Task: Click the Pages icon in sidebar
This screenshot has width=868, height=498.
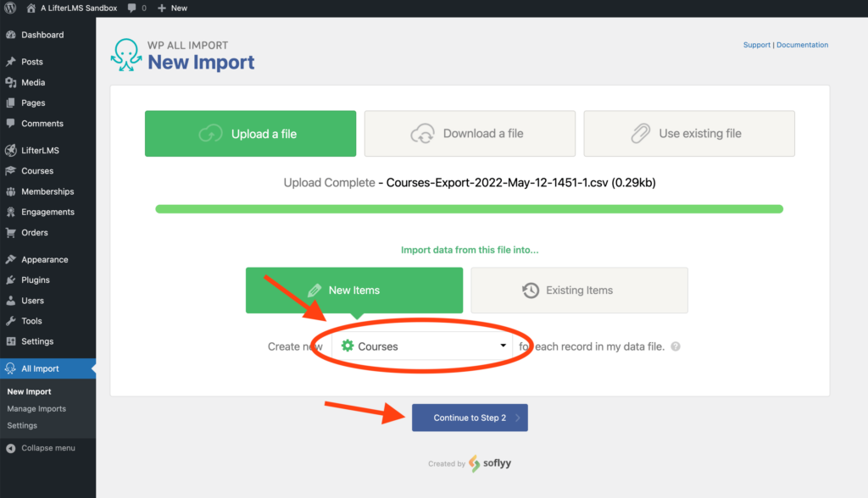Action: coord(10,103)
